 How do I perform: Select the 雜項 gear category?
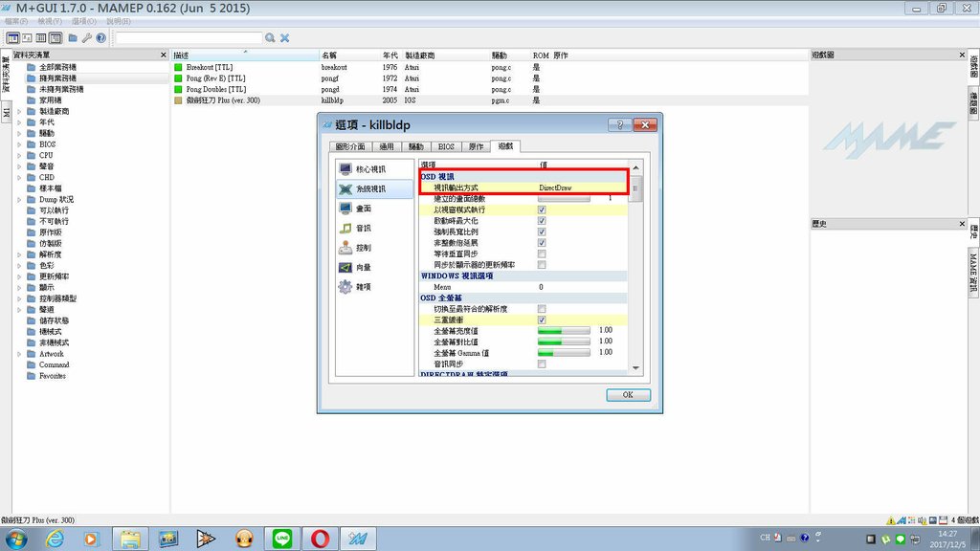(374, 287)
